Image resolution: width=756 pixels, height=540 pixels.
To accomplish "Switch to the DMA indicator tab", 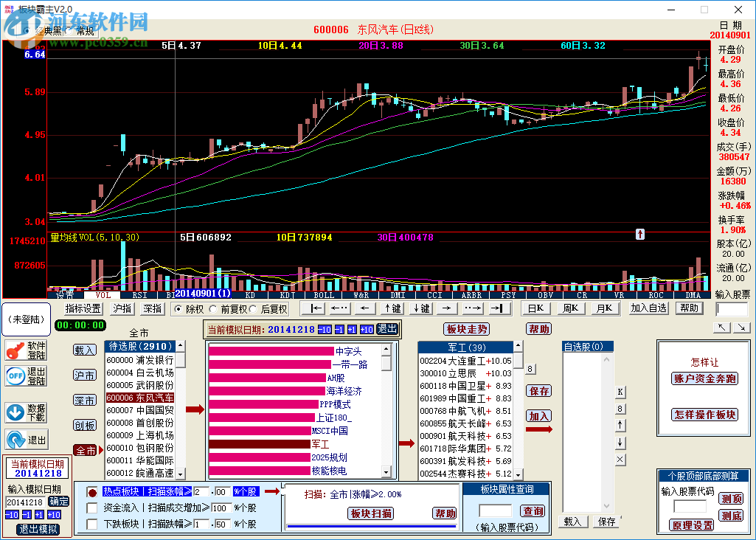I will (693, 294).
